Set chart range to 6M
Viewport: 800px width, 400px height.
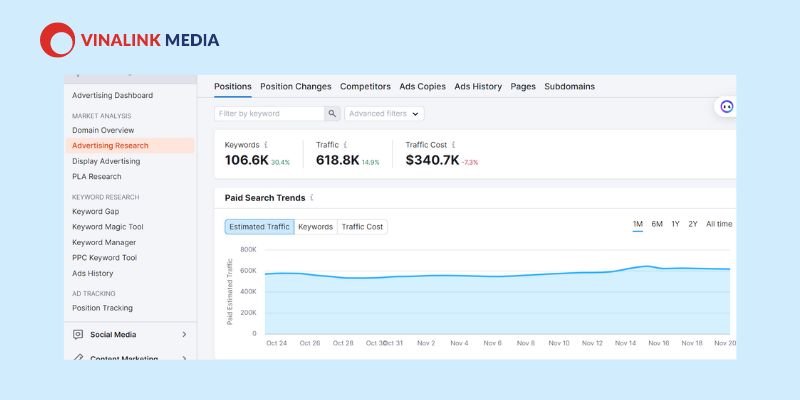coord(657,224)
